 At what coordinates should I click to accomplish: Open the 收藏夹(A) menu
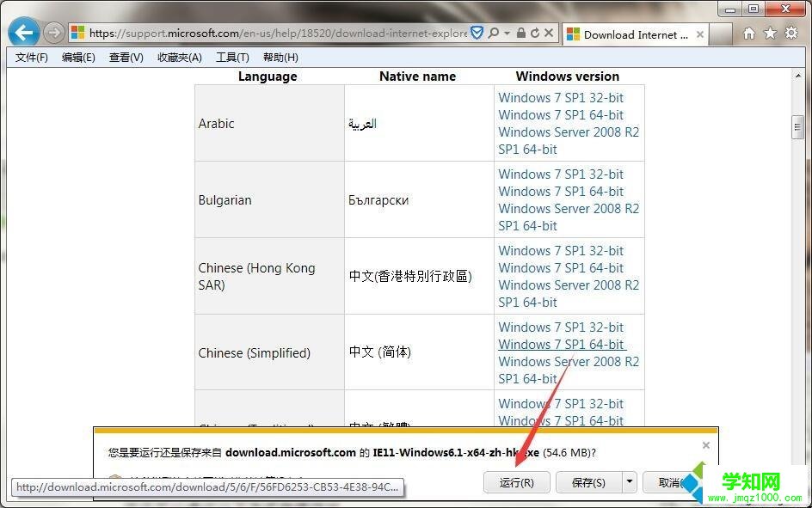[178, 58]
